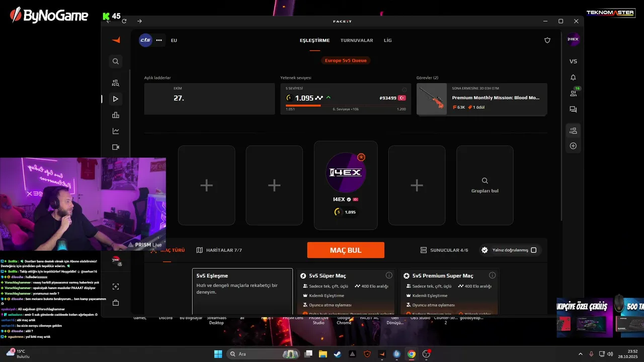This screenshot has height=362, width=644.
Task: Select the 5v5 Premium Super Maç match type
Action: pos(450,292)
